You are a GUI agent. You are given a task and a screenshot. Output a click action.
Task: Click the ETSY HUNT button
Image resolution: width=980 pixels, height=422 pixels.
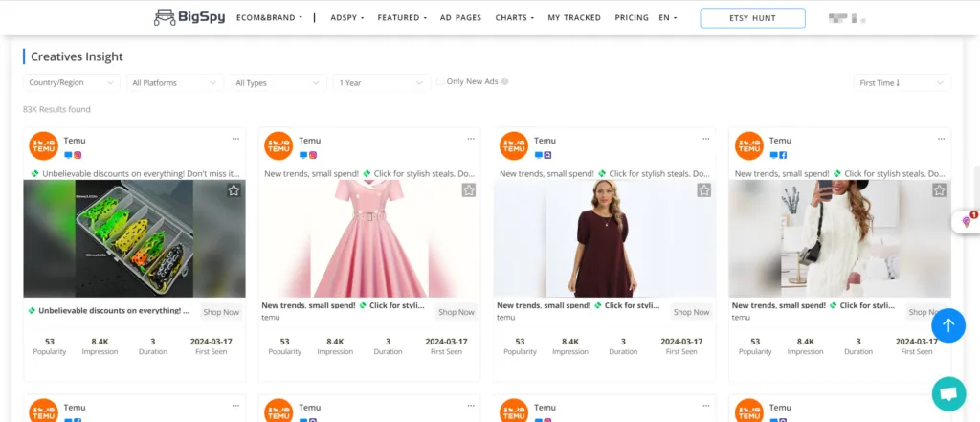pos(752,17)
